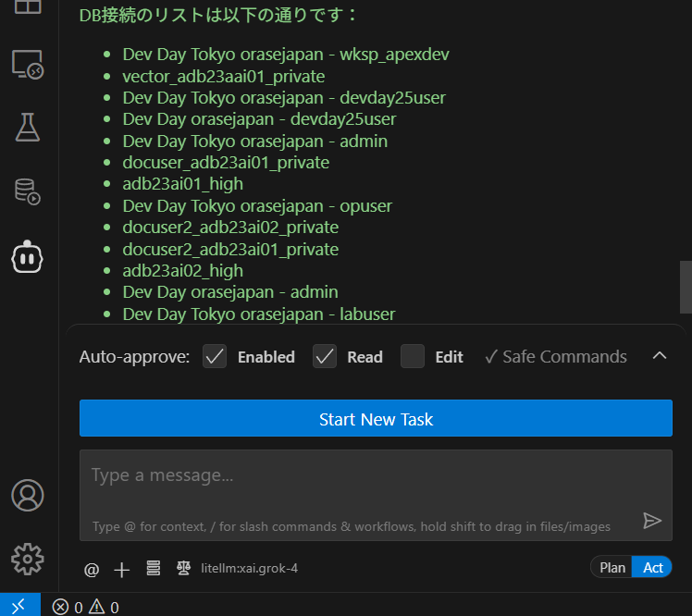Switch to Plan mode
The width and height of the screenshot is (692, 616).
612,568
